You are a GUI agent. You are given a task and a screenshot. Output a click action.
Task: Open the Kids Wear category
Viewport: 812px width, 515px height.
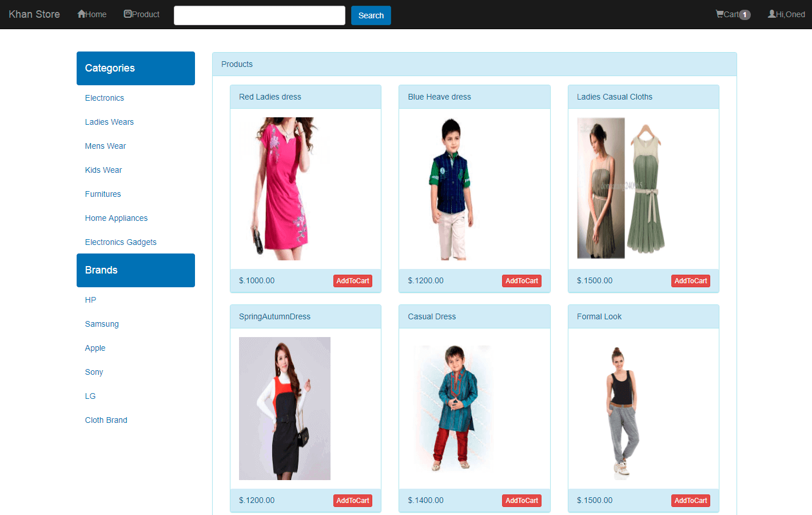tap(104, 170)
